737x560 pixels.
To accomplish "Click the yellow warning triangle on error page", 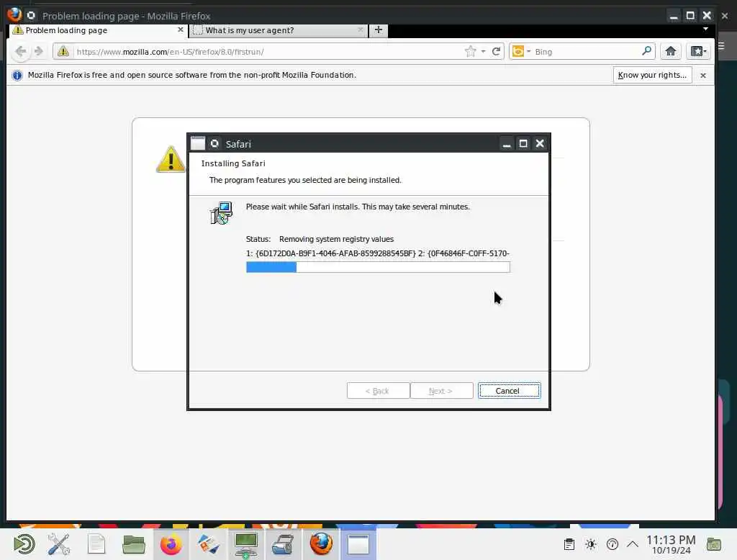I will coord(171,159).
